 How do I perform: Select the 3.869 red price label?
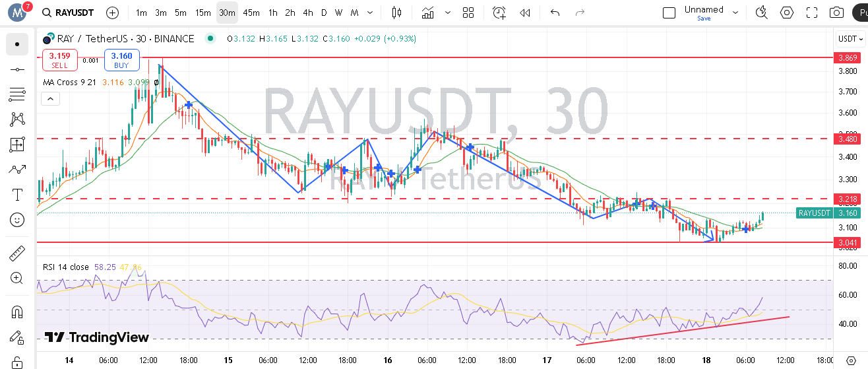(x=848, y=58)
